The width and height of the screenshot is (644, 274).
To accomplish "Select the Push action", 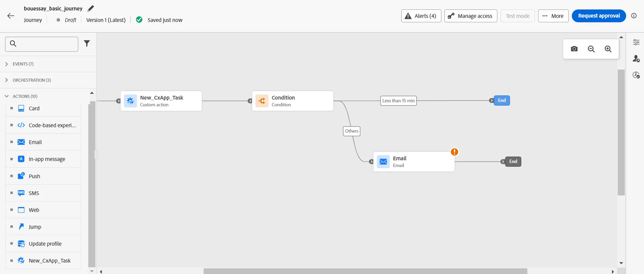I will (x=43, y=176).
